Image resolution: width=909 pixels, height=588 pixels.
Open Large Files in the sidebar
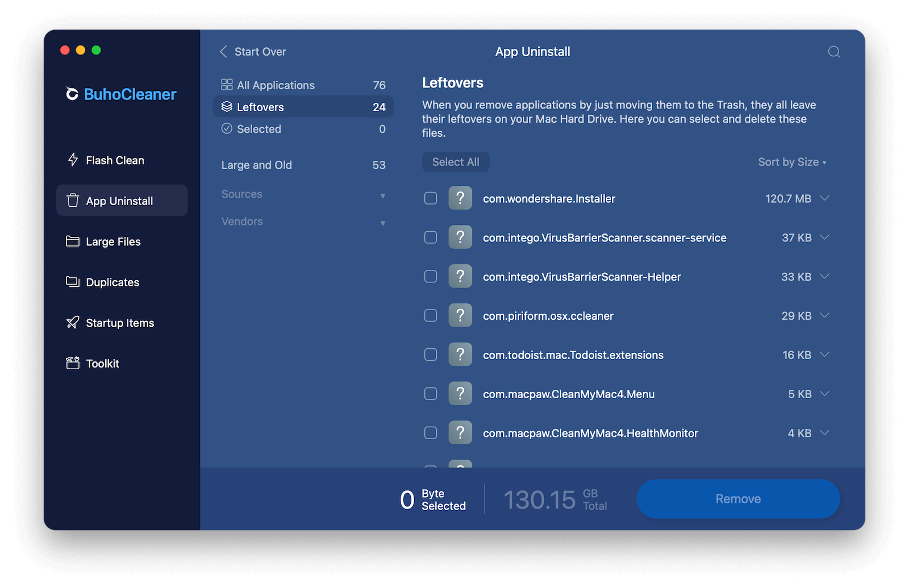click(122, 241)
